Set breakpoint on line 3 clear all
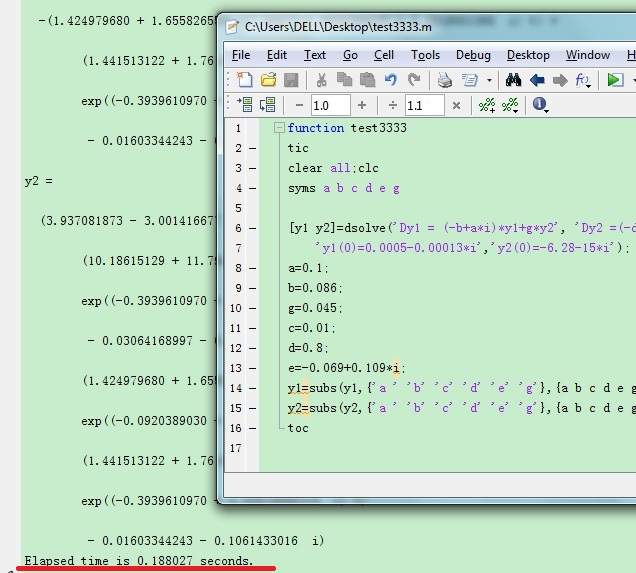Screen dimensions: 636x573 [x=252, y=168]
